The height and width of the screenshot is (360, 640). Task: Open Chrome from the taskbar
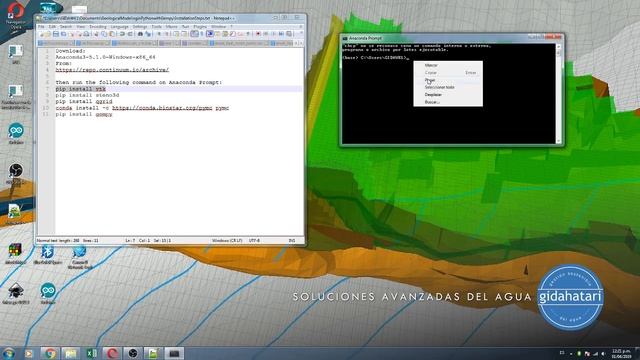50,353
